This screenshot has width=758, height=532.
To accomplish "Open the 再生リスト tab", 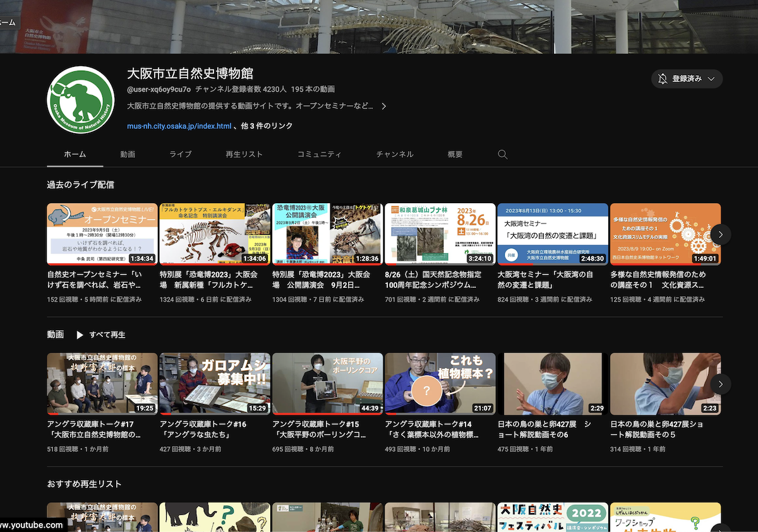I will tap(244, 155).
